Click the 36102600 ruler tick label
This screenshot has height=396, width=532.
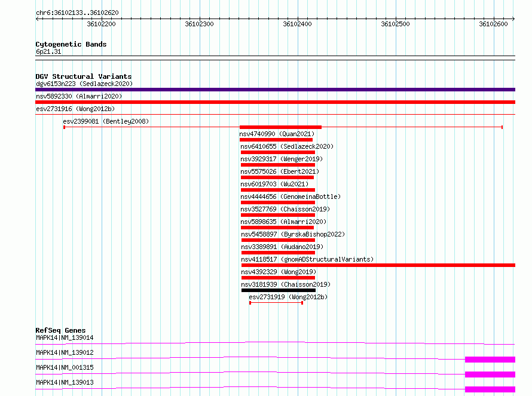click(x=493, y=24)
